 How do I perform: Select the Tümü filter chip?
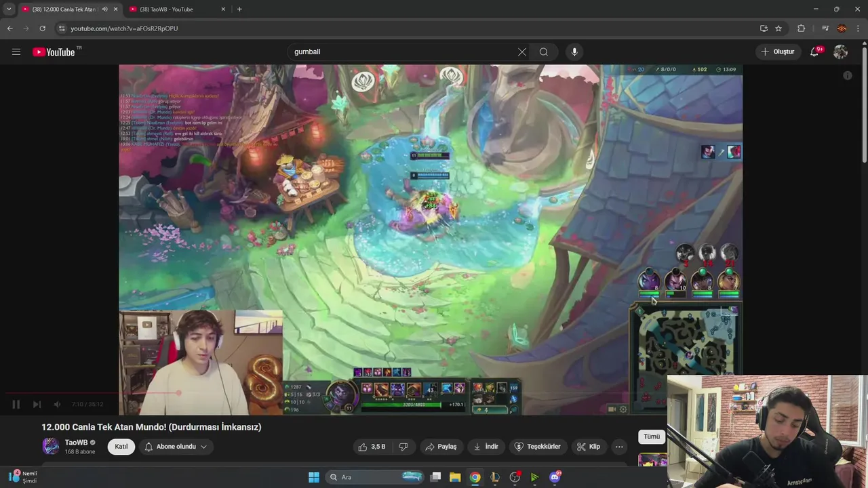point(652,437)
